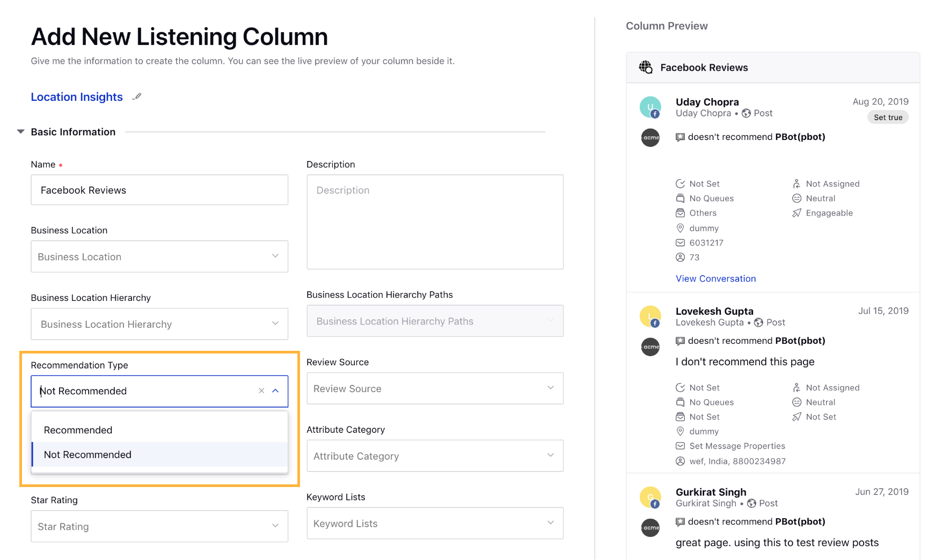950x560 pixels.
Task: Click the Jul 15, 2019 date
Action: click(x=883, y=311)
